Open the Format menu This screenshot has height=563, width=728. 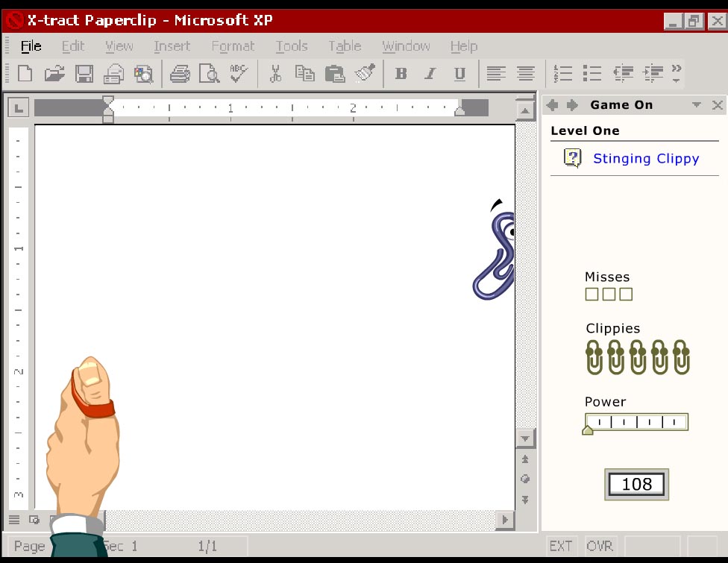pos(233,46)
